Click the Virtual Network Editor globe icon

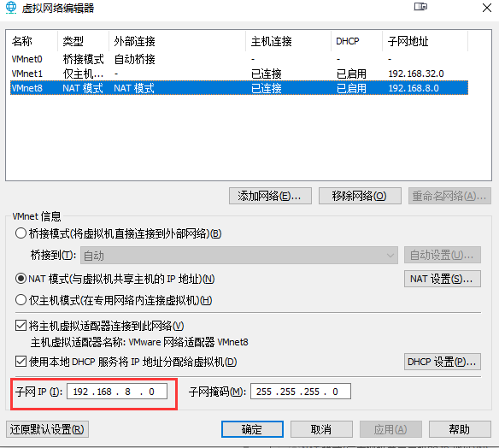click(11, 8)
